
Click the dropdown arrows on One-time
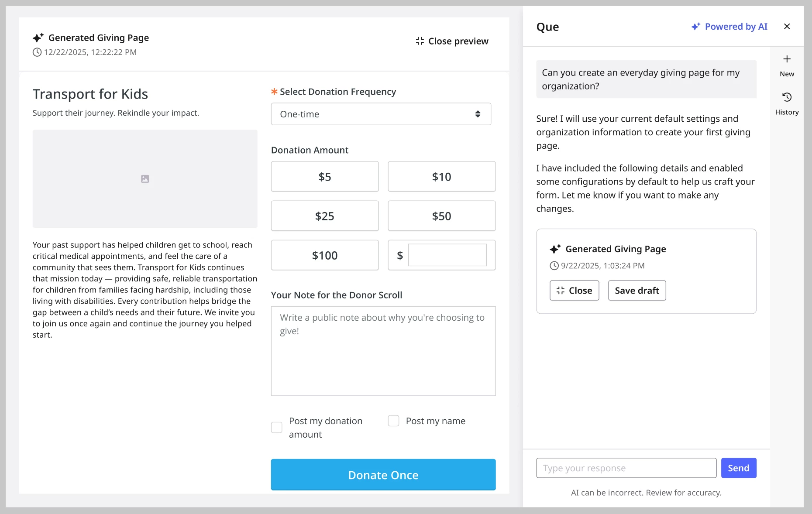478,114
